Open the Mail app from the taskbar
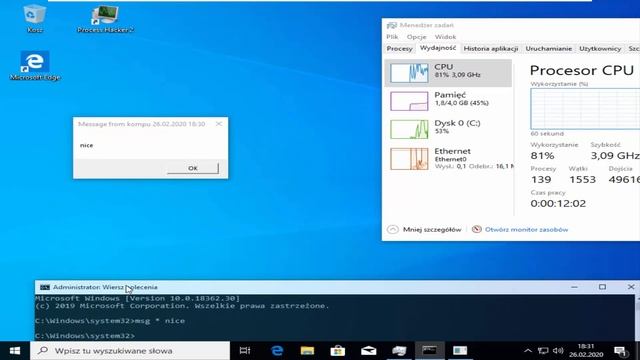 point(369,351)
